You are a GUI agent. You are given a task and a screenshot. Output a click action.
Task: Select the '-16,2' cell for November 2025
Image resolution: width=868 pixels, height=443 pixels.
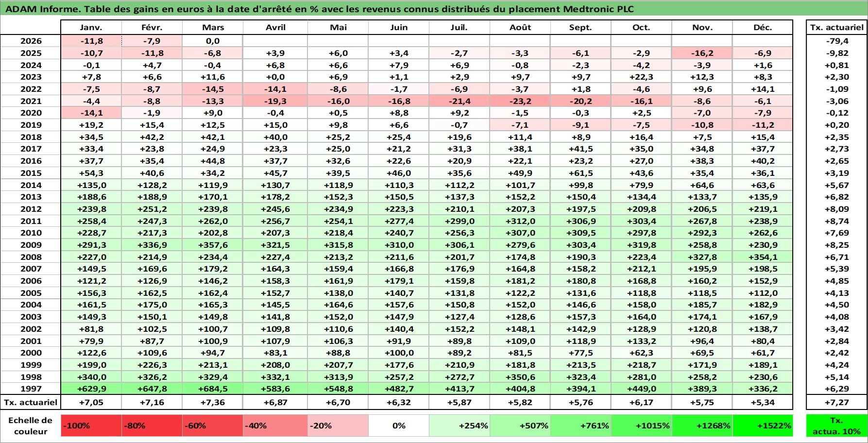pos(702,53)
